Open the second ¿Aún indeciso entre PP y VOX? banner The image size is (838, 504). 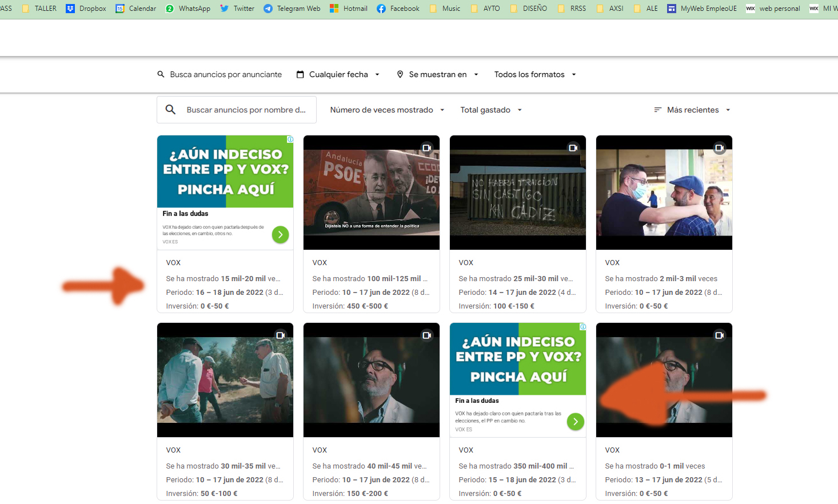tap(518, 359)
